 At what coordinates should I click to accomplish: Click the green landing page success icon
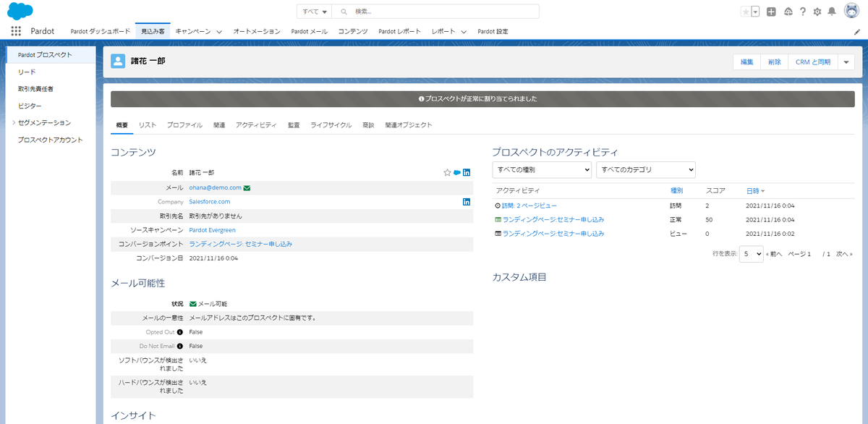point(498,219)
